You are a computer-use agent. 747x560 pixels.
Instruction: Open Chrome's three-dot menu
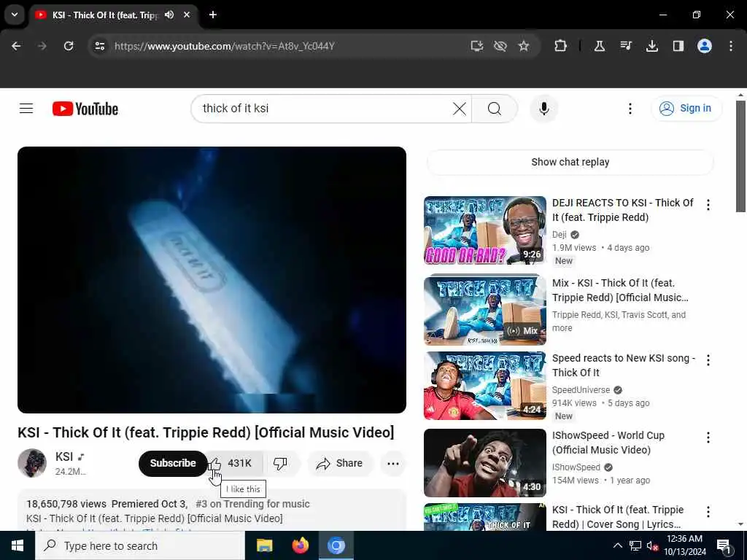point(731,46)
